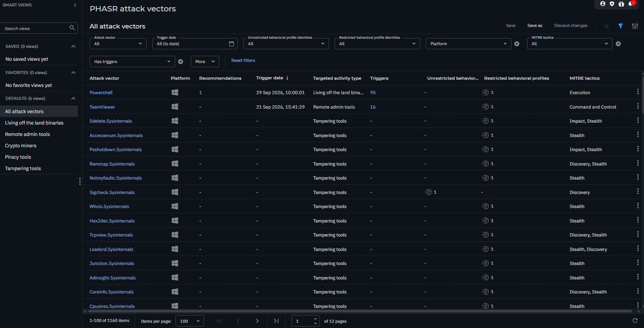
Task: Open calendar picker in Trigger date filter
Action: 231,44
